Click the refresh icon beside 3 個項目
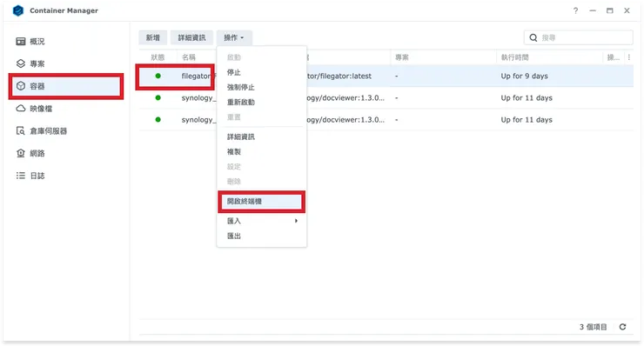 tap(622, 327)
